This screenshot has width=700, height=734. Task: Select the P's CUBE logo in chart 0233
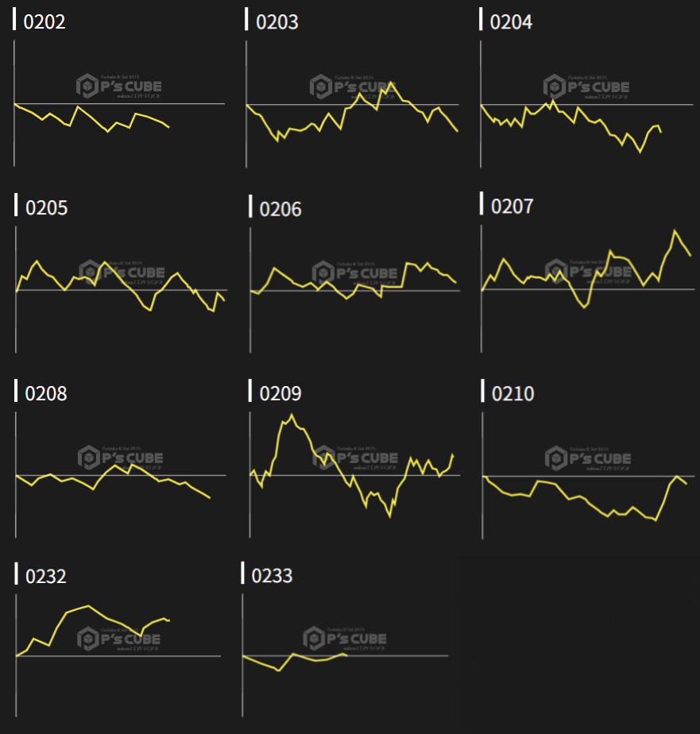[345, 639]
